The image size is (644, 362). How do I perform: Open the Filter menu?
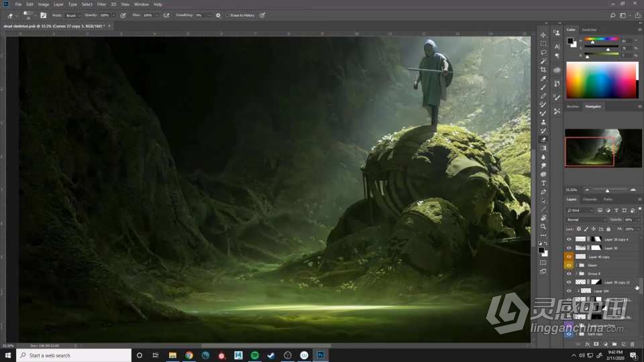click(101, 4)
